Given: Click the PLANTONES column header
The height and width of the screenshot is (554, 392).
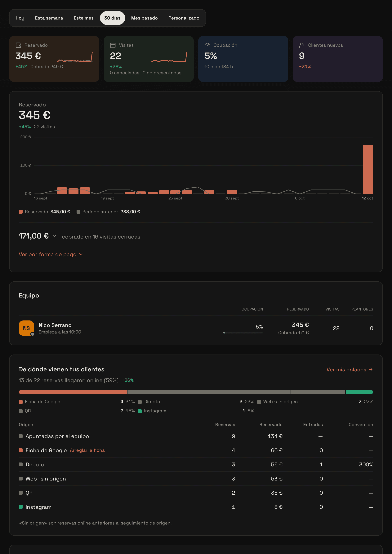Looking at the screenshot, I should point(362,309).
